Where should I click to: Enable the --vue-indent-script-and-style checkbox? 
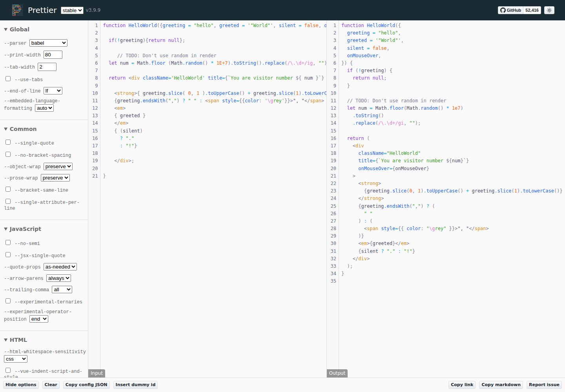8,370
